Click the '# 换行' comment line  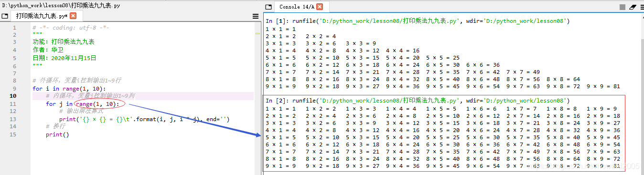(x=55, y=126)
